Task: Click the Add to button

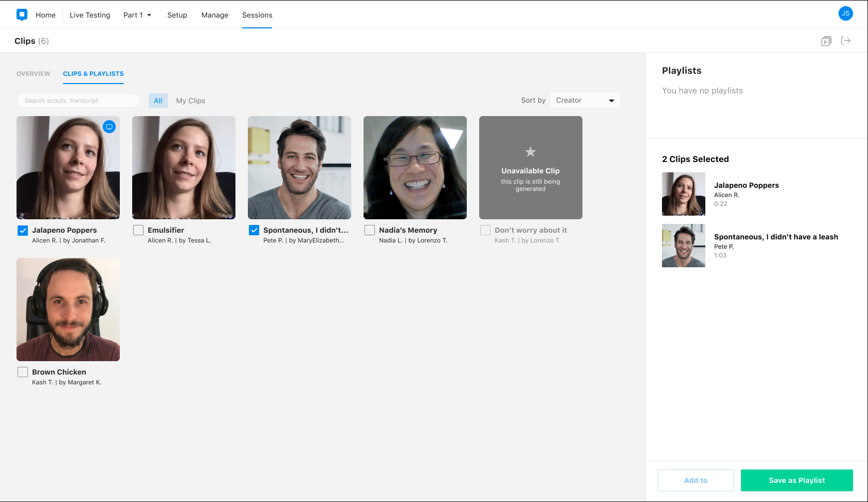Action: [696, 480]
